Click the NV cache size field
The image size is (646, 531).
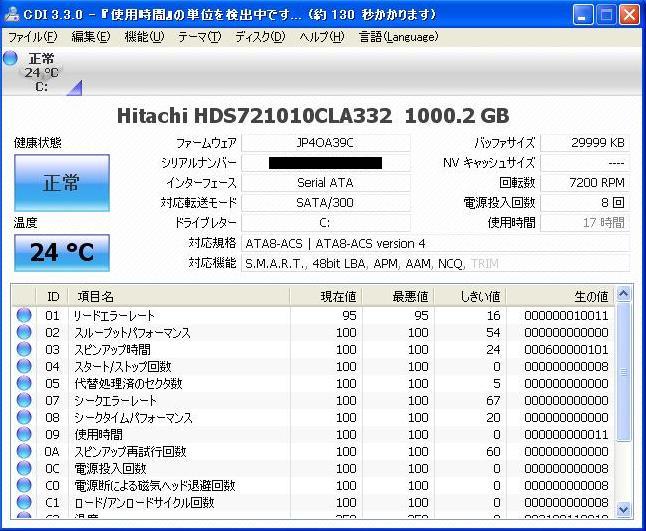click(585, 163)
